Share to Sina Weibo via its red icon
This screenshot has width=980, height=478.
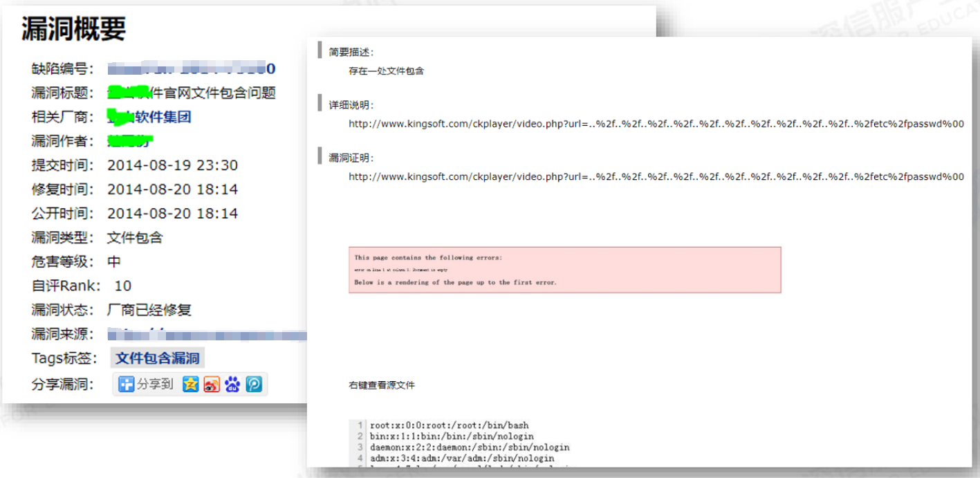point(212,384)
